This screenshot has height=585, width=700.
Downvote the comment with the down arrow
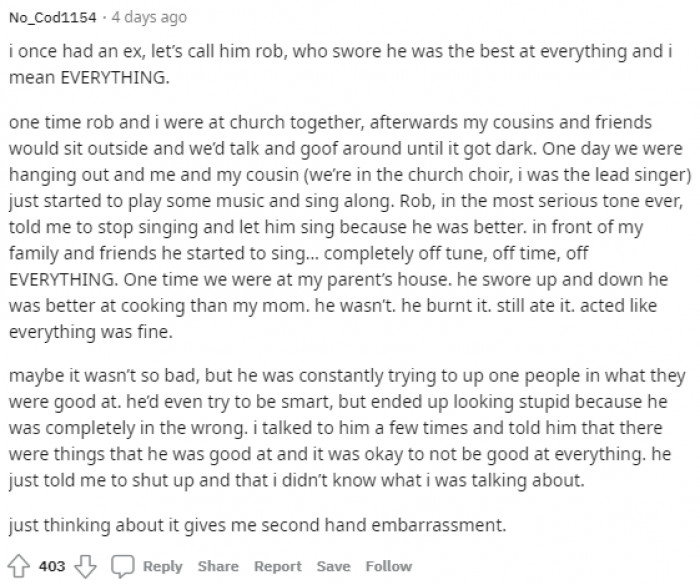[83, 566]
